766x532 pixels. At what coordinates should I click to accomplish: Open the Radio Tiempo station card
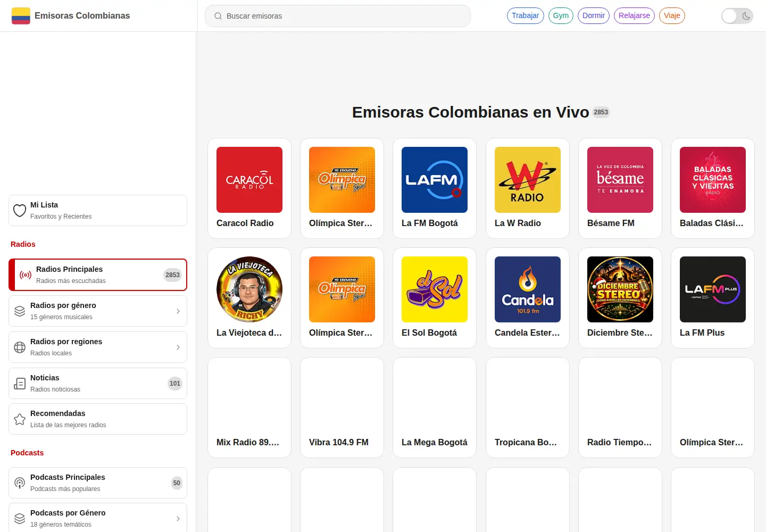620,408
